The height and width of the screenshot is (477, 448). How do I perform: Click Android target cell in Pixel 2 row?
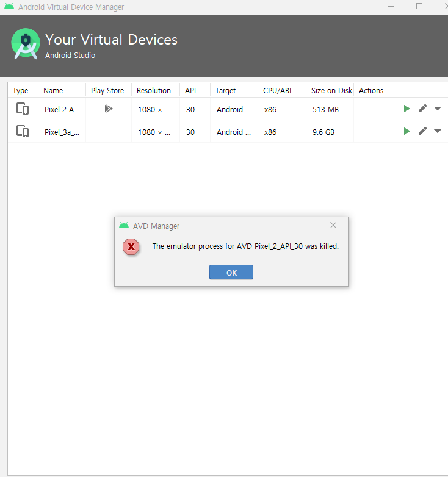coord(234,110)
